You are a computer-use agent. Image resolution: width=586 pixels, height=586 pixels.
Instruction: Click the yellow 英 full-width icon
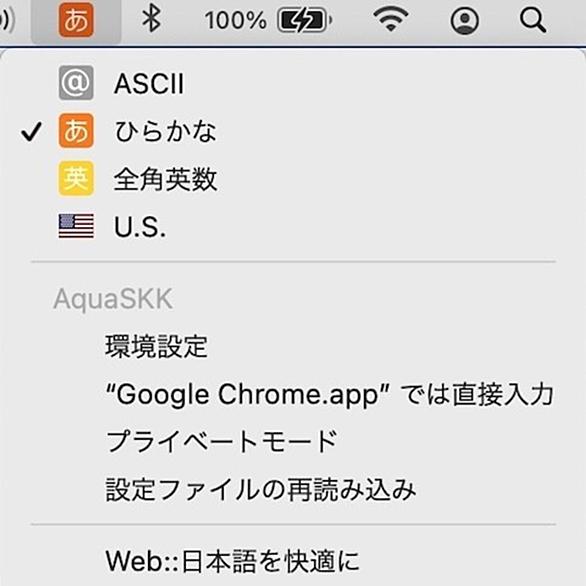coord(76,179)
